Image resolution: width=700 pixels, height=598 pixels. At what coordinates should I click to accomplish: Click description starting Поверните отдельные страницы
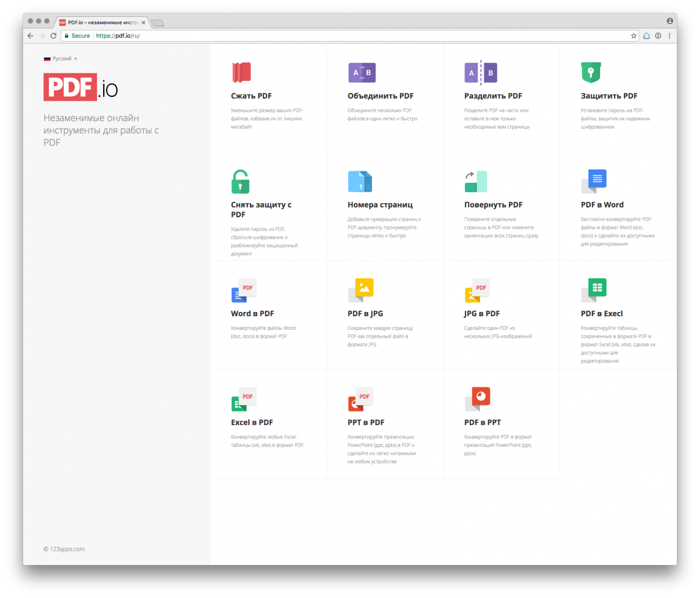[x=501, y=228]
